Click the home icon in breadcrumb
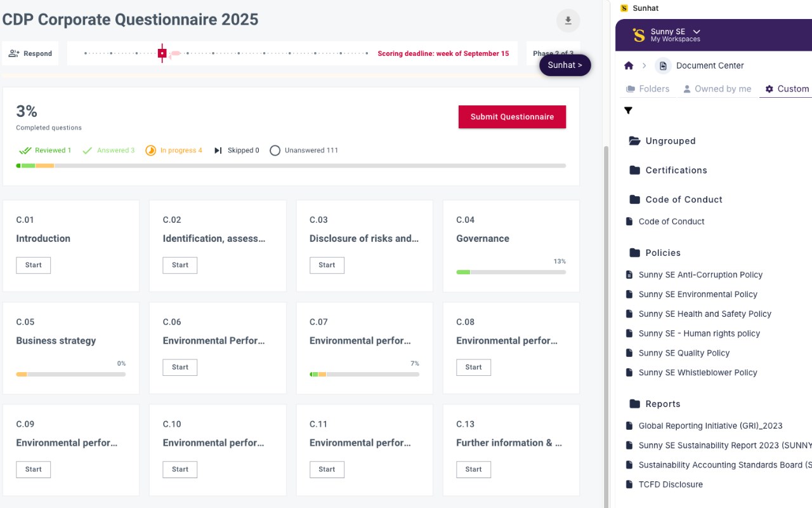Screen dimensions: 812x508 pos(629,65)
